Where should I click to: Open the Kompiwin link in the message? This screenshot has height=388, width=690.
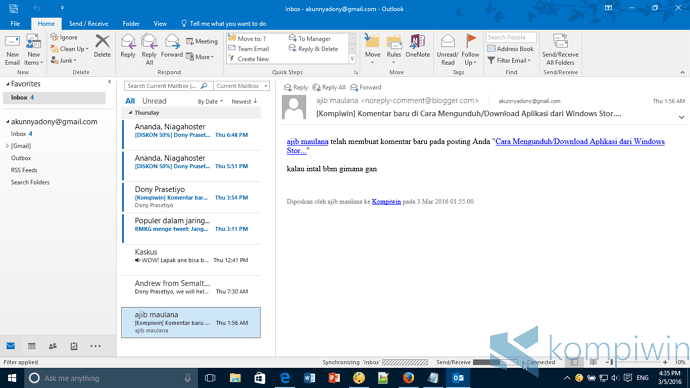tap(386, 201)
